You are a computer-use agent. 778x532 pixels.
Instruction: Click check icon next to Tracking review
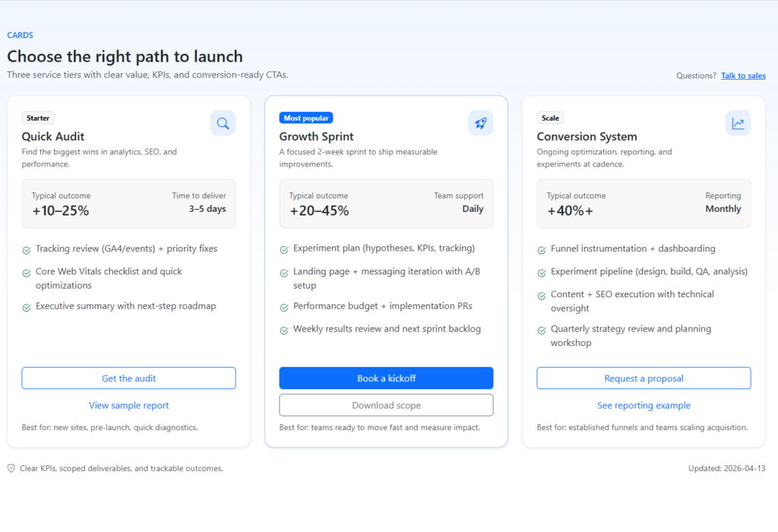tap(27, 249)
